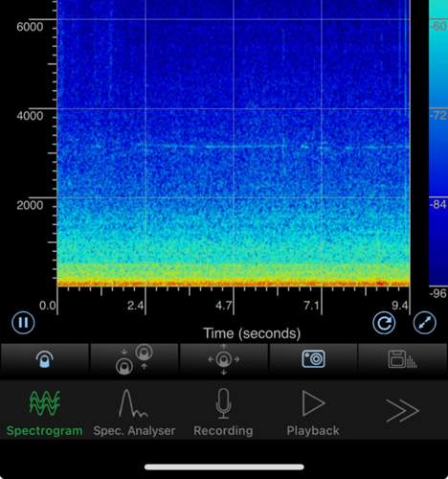Image resolution: width=448 pixels, height=479 pixels.
Task: Tap the single-finger touch cursor icon
Action: [x=45, y=359]
